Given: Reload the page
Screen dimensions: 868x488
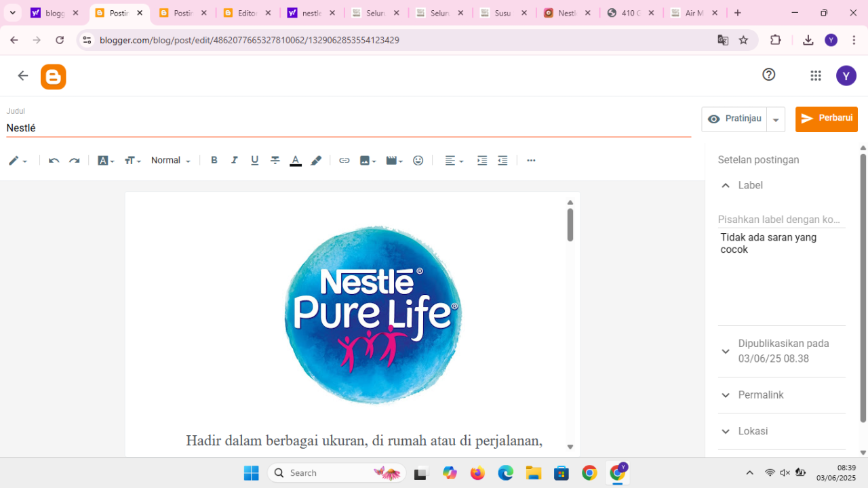Looking at the screenshot, I should (60, 40).
